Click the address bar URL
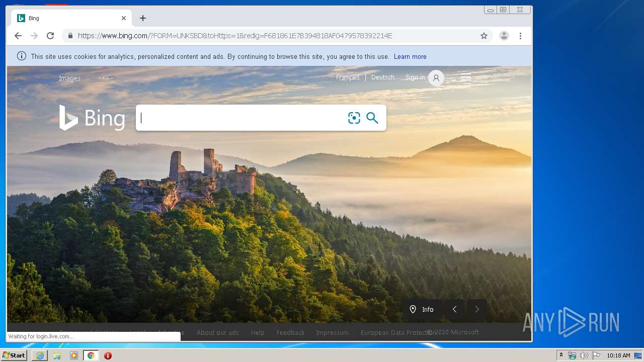644x362 pixels. 235,36
